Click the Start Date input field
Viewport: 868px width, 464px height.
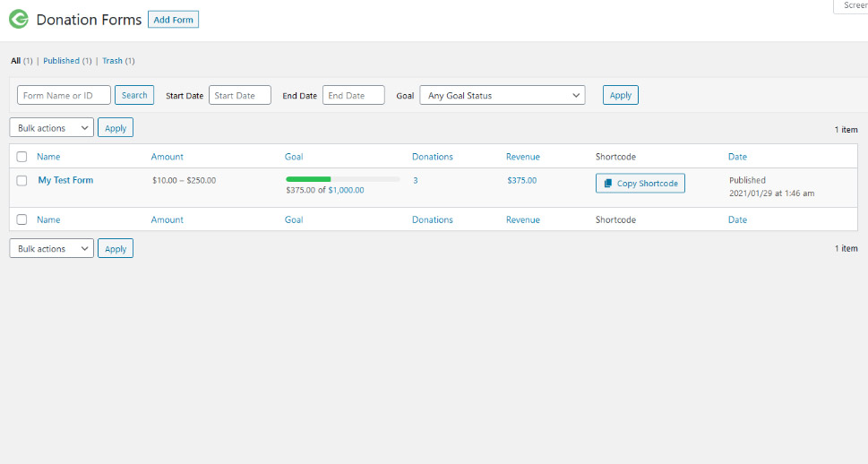[x=240, y=96]
